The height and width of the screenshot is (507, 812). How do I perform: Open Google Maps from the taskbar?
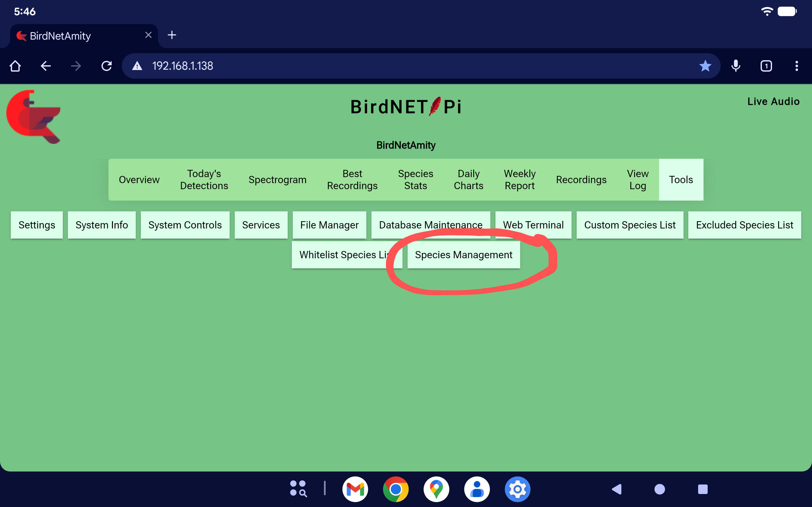coord(436,489)
